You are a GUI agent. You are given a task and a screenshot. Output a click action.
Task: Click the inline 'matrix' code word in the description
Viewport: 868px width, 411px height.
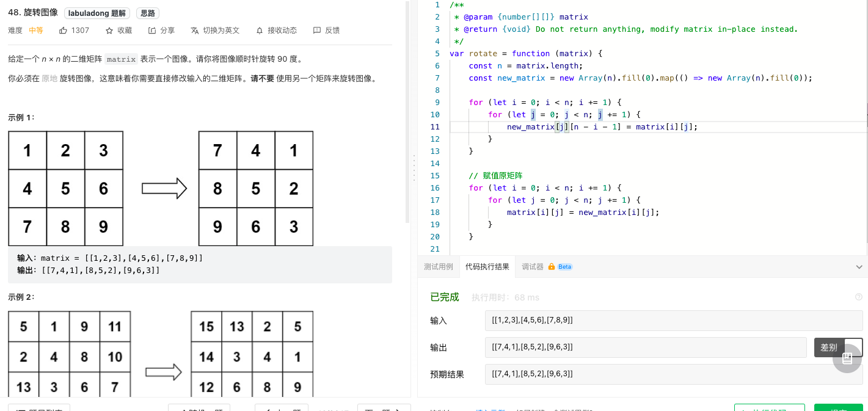(x=121, y=59)
